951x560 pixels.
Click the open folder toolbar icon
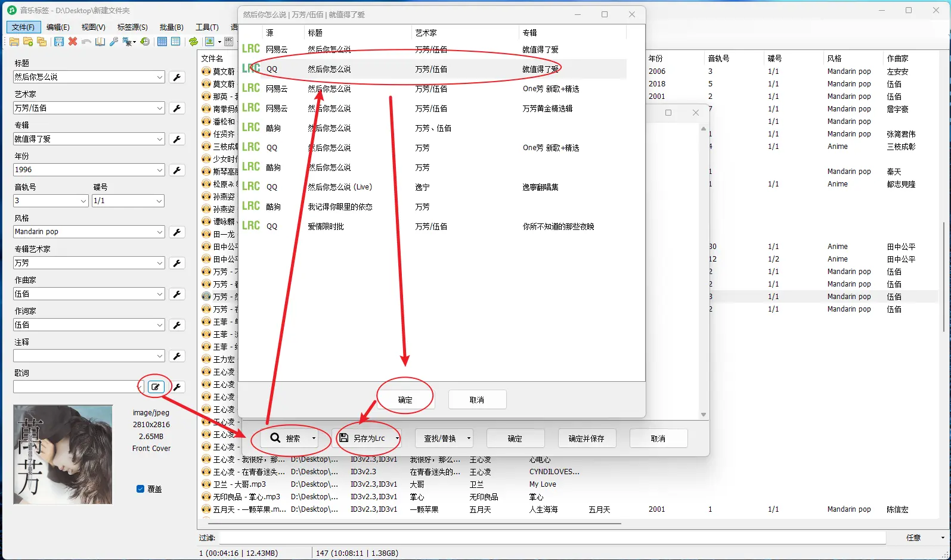(x=14, y=42)
